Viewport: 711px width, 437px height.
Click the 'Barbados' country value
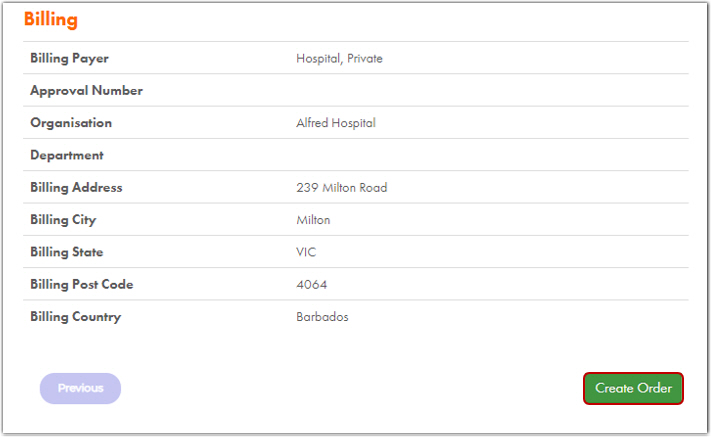click(x=323, y=317)
